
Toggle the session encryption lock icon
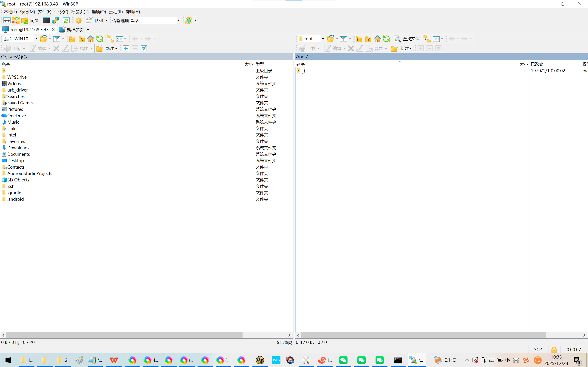(554, 350)
